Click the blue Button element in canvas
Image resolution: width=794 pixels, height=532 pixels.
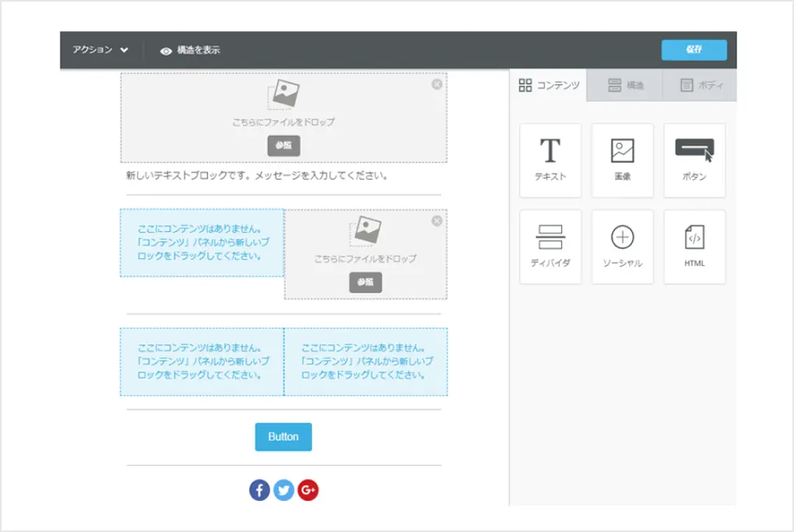point(283,436)
